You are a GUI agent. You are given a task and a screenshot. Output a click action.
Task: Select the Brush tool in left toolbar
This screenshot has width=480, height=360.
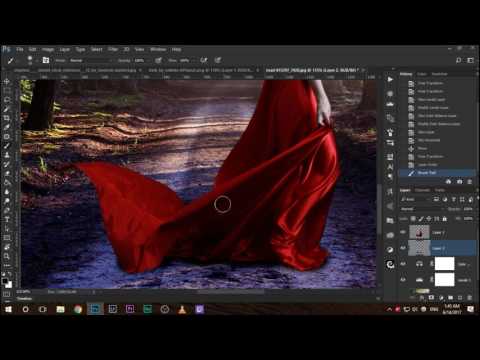pos(7,146)
